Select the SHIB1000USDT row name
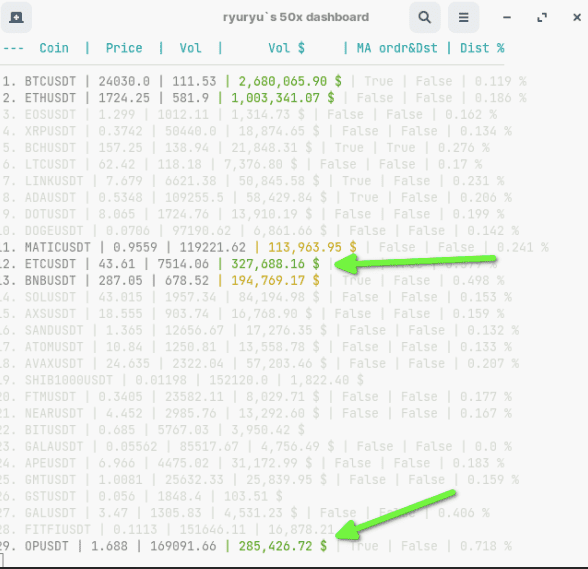 click(69, 380)
